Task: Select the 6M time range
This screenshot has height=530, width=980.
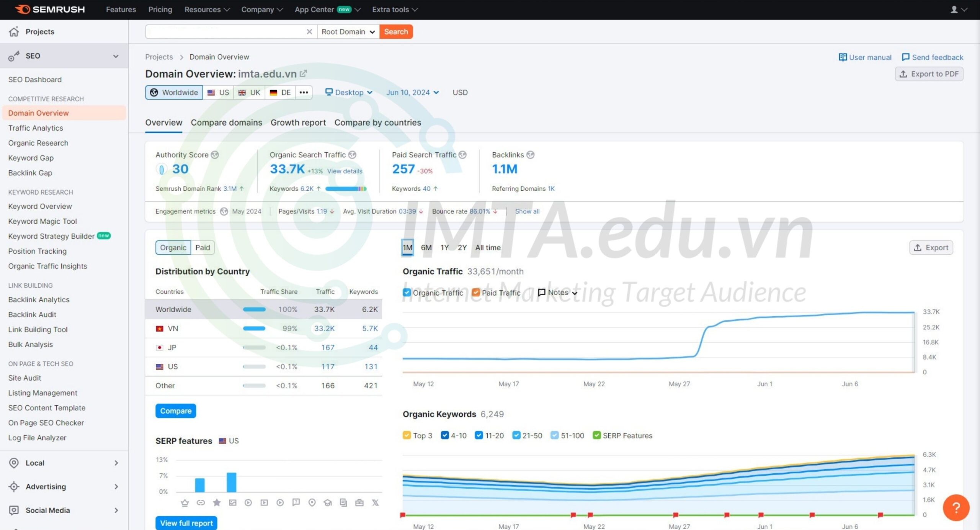Action: [426, 247]
